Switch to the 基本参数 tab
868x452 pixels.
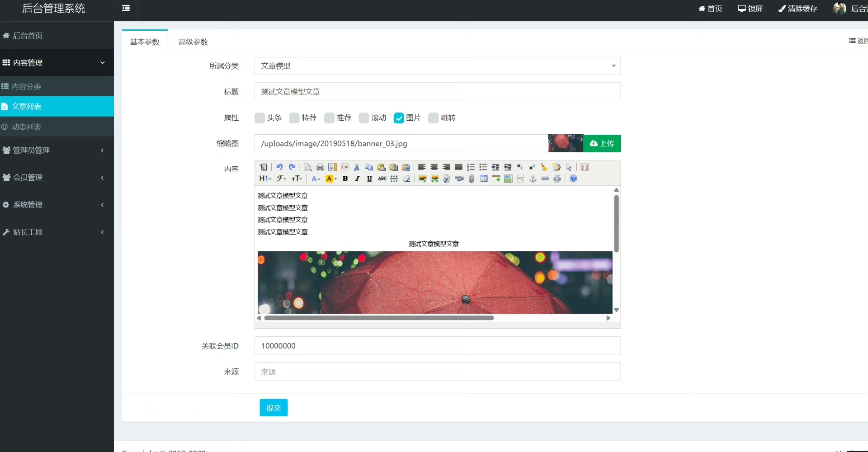145,42
